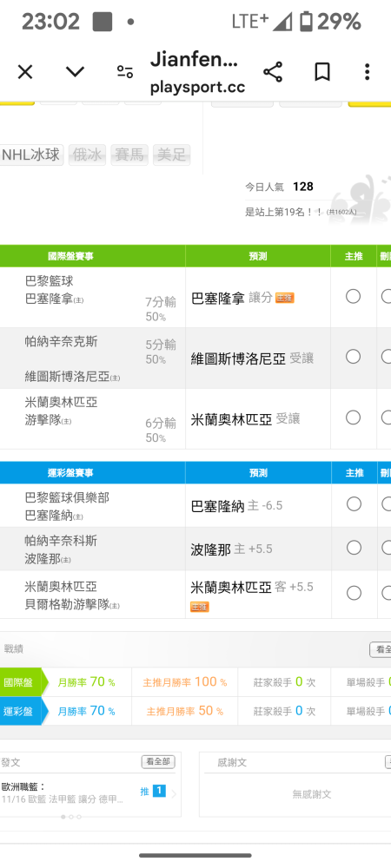Select 主推 radio for 維圖斯博洛尼亞 受讓
This screenshot has width=391, height=868.
tap(354, 357)
